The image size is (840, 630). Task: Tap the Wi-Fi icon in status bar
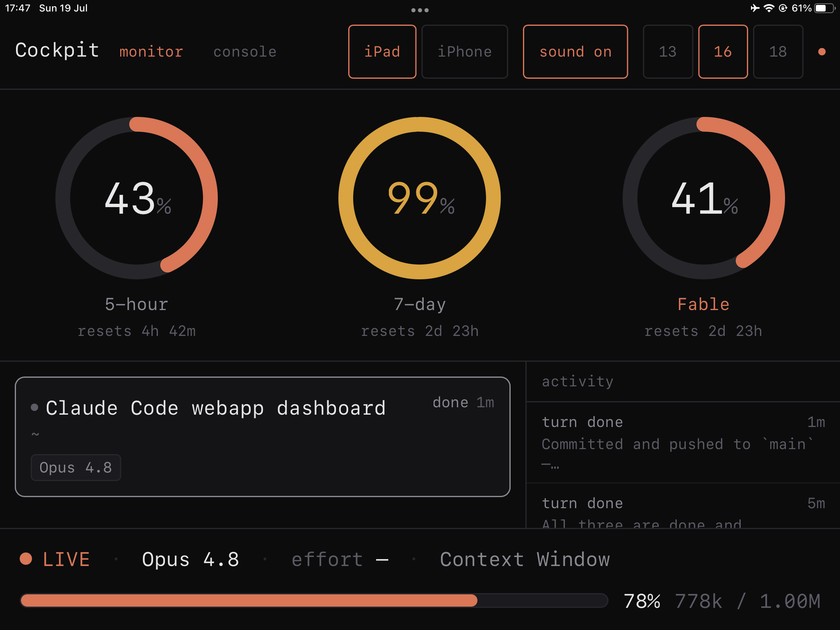tap(769, 8)
